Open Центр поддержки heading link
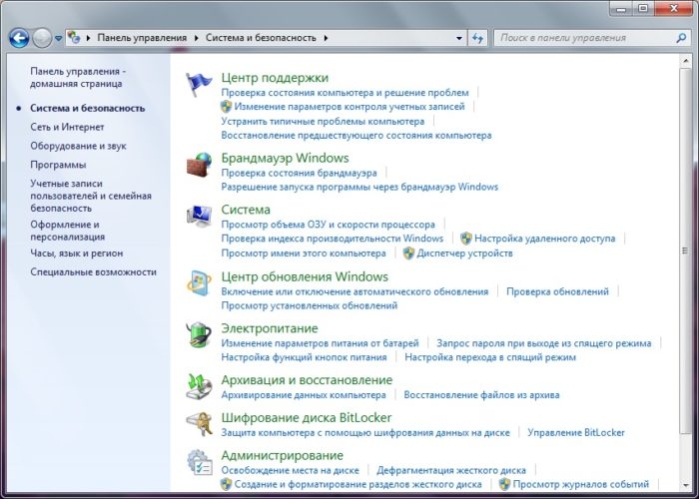This screenshot has width=699, height=499. coord(275,78)
